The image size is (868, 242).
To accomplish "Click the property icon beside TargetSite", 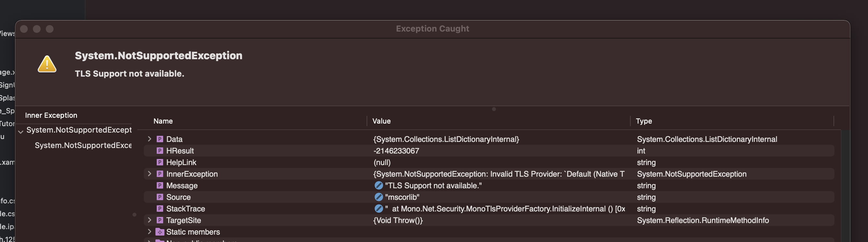I will [x=160, y=220].
